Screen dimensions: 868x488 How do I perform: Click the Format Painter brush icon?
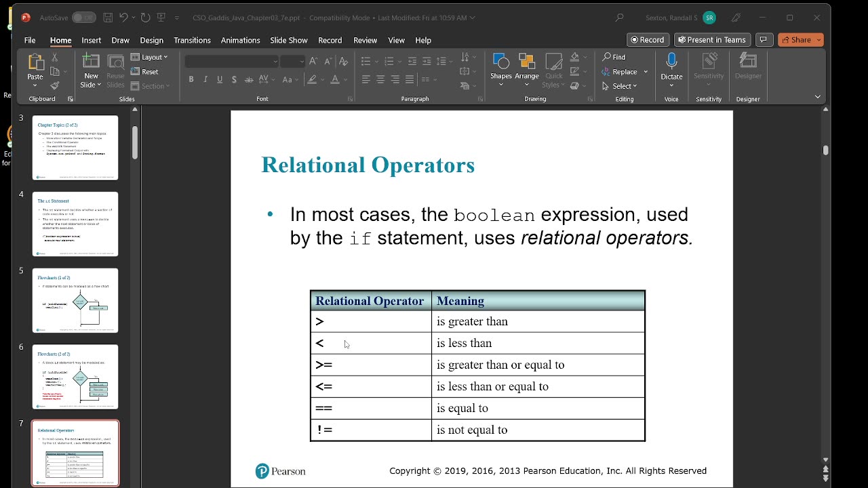[55, 85]
